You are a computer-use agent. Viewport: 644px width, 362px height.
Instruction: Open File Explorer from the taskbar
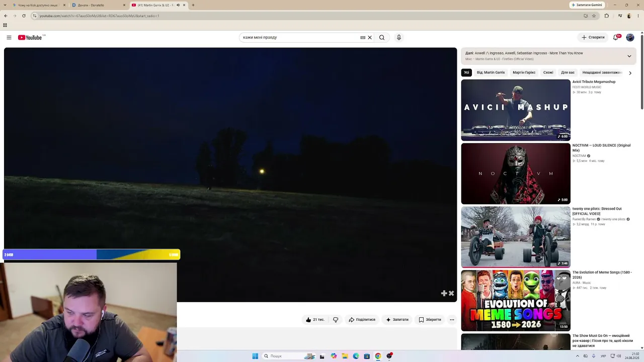point(345,356)
